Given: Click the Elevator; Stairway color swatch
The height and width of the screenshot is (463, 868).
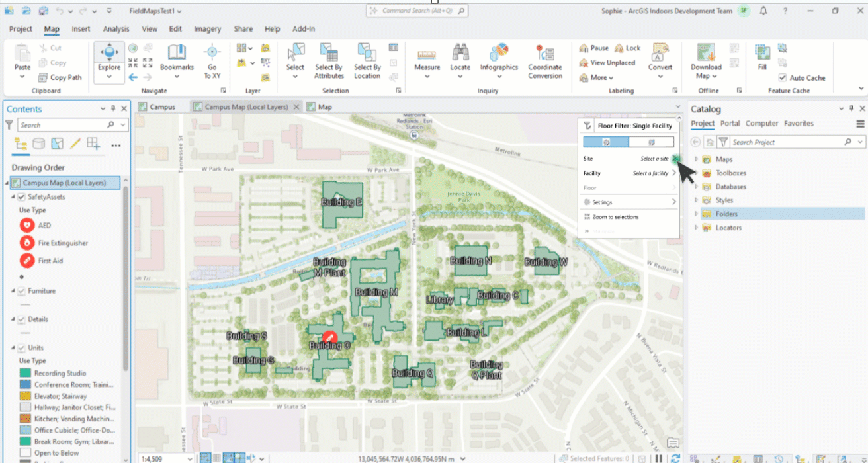Looking at the screenshot, I should point(25,396).
